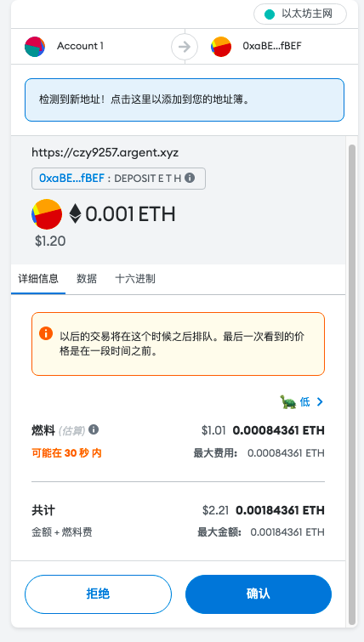This screenshot has width=364, height=642.
Task: Click the Ethereum logo beside 0.001 ETH
Action: click(x=75, y=213)
